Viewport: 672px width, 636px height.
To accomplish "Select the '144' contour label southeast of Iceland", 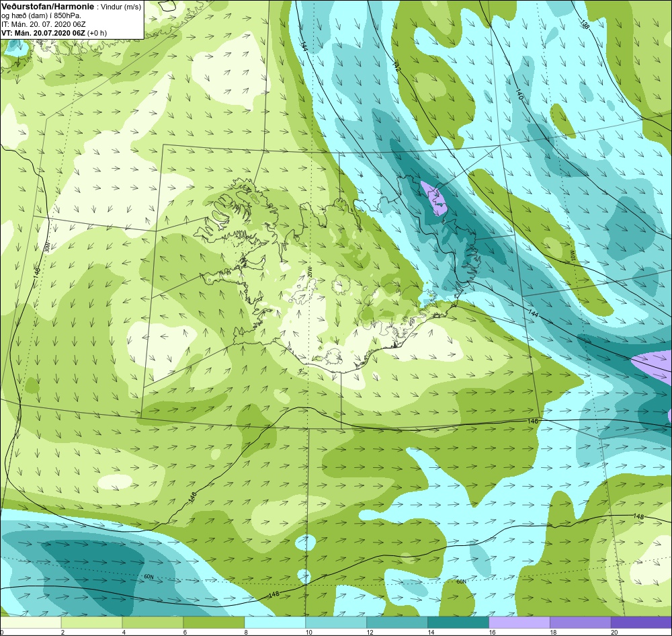I will coord(533,314).
